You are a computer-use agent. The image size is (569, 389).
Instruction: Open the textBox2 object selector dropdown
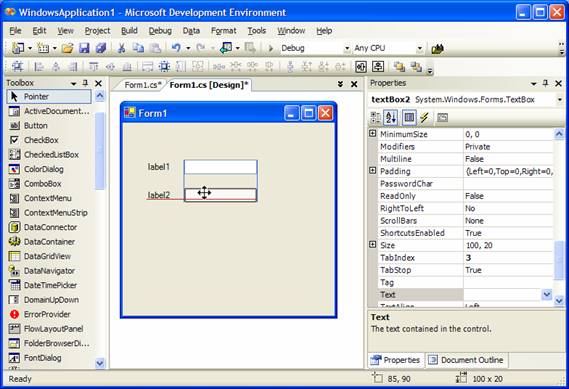(x=560, y=99)
